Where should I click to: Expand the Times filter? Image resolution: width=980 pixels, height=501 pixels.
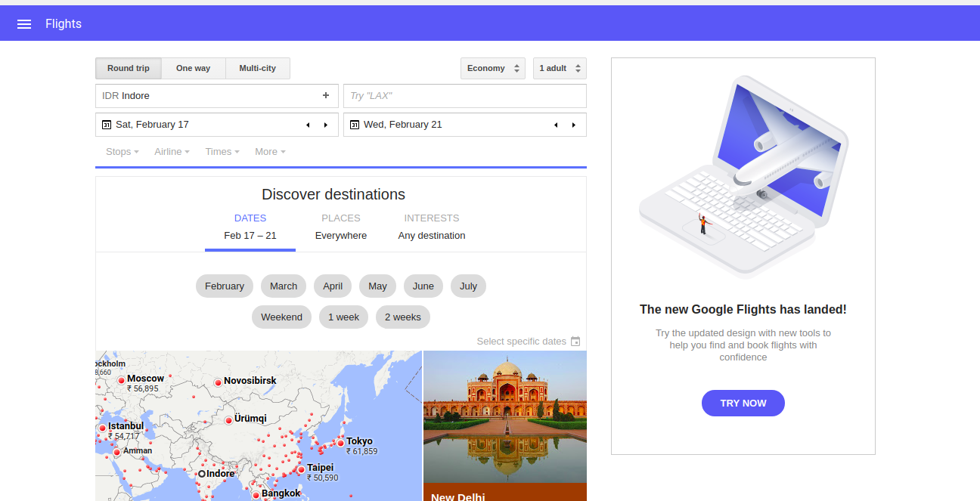[x=222, y=152]
